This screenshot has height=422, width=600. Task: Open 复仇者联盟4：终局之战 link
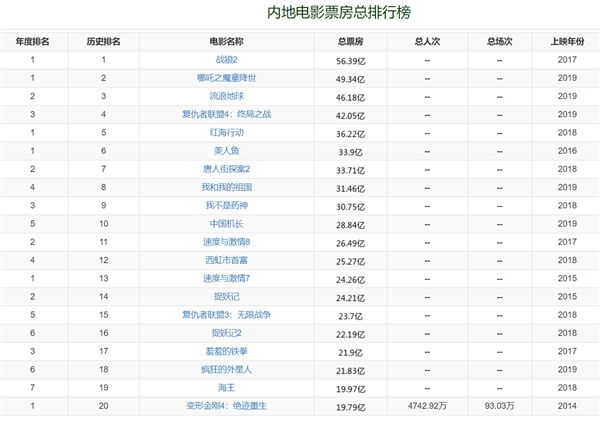tap(227, 114)
